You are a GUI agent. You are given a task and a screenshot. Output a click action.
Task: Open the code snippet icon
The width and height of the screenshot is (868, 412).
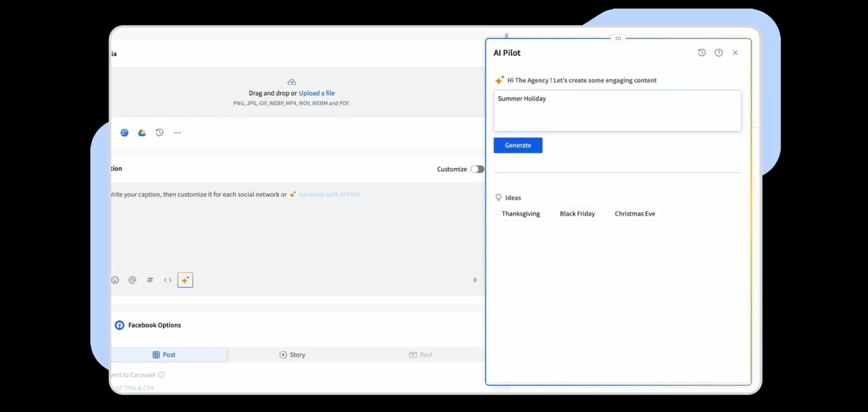(x=168, y=280)
